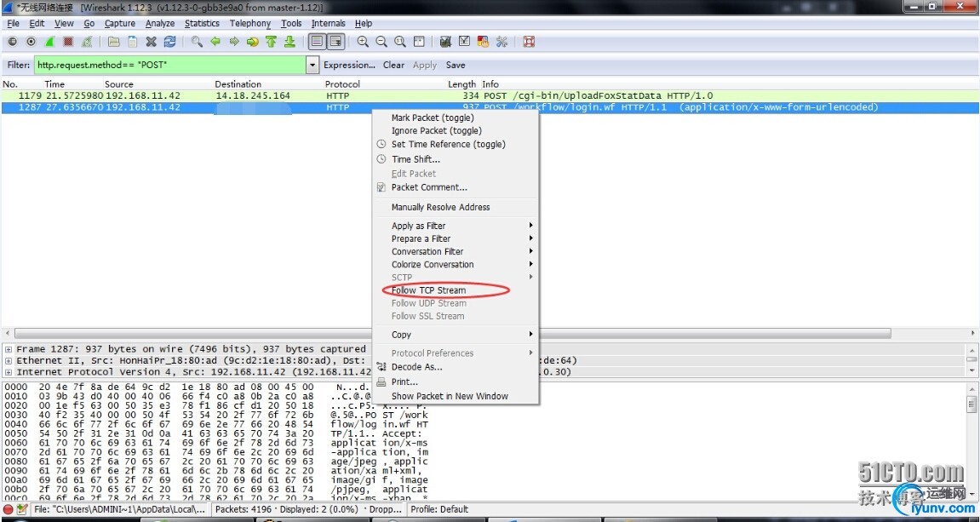Screen dimensions: 980x522
Task: Start a new live capture (green fin)
Action: pos(50,42)
